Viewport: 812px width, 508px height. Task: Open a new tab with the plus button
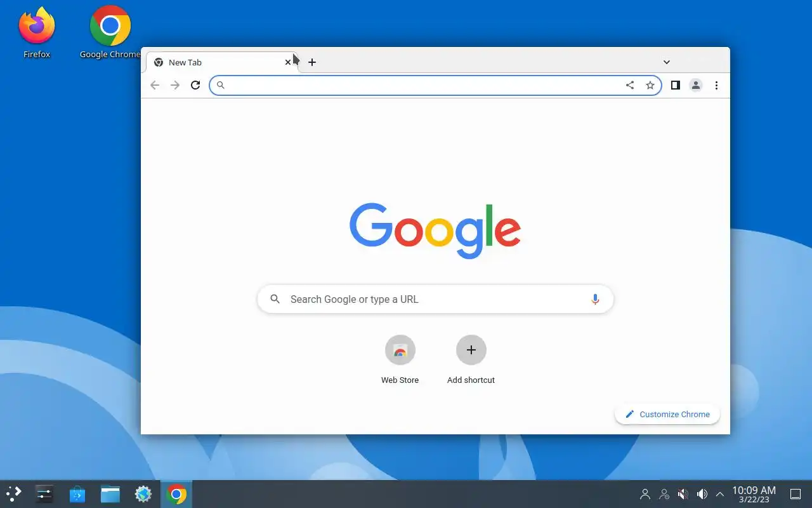tap(312, 62)
